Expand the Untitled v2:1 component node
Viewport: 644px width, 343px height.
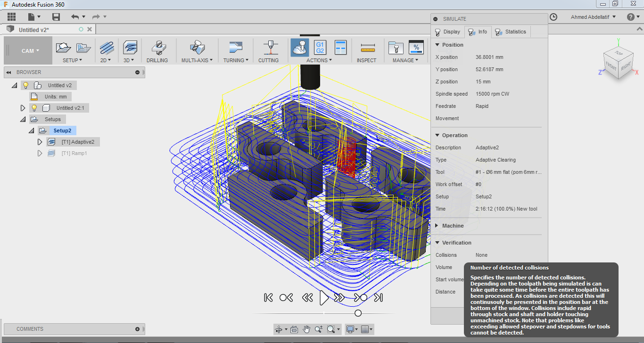(23, 108)
